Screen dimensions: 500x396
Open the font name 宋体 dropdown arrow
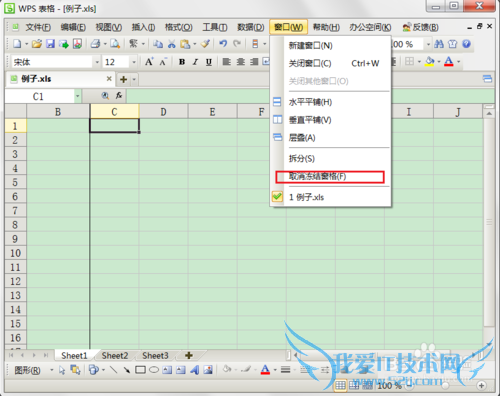pos(97,62)
